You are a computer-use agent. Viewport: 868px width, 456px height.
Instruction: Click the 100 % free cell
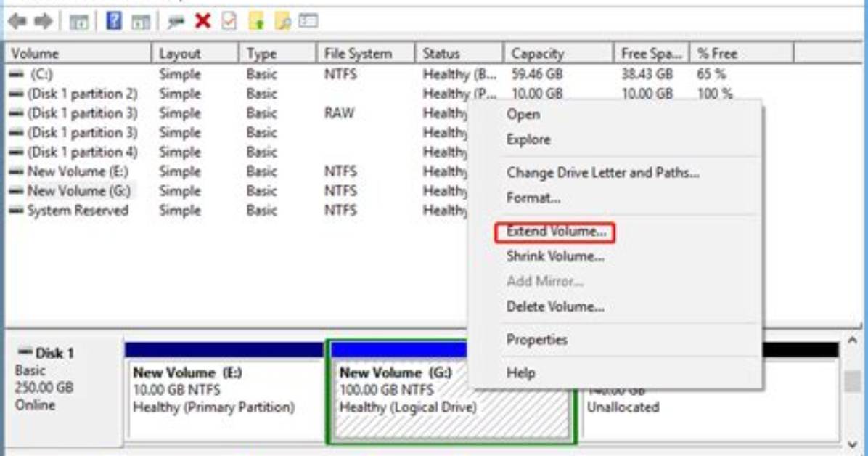(x=715, y=94)
